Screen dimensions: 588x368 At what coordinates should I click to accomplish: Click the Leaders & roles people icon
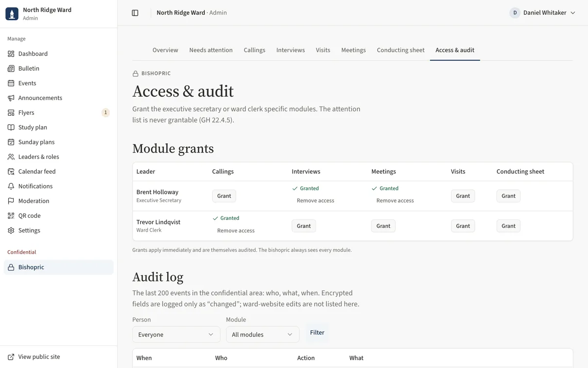pyautogui.click(x=11, y=157)
